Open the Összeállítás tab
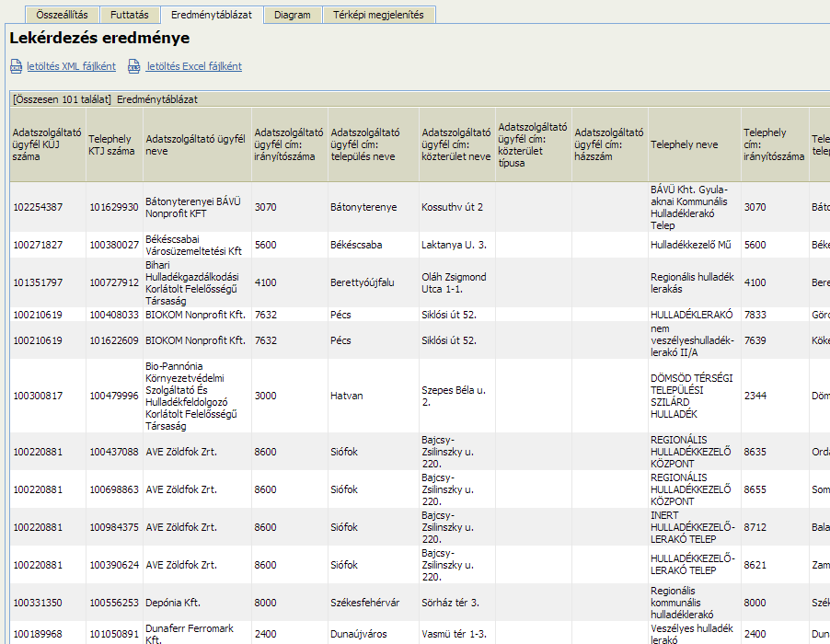Image resolution: width=830 pixels, height=644 pixels. tap(62, 15)
